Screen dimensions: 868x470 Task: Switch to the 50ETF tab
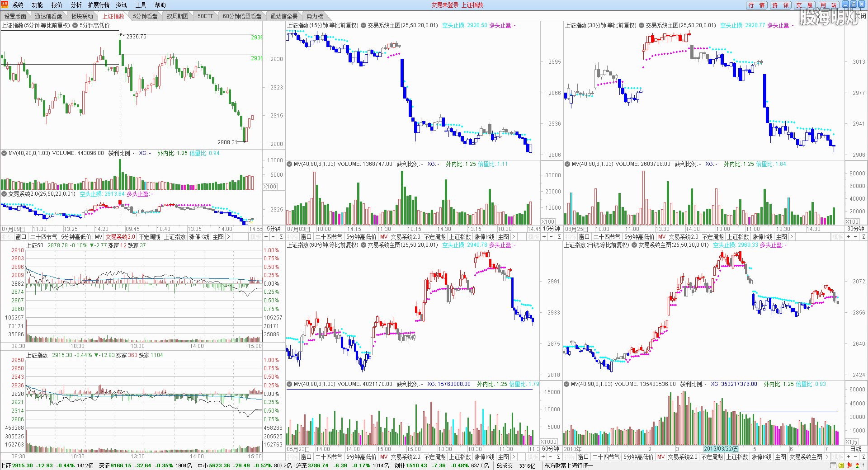[x=206, y=16]
